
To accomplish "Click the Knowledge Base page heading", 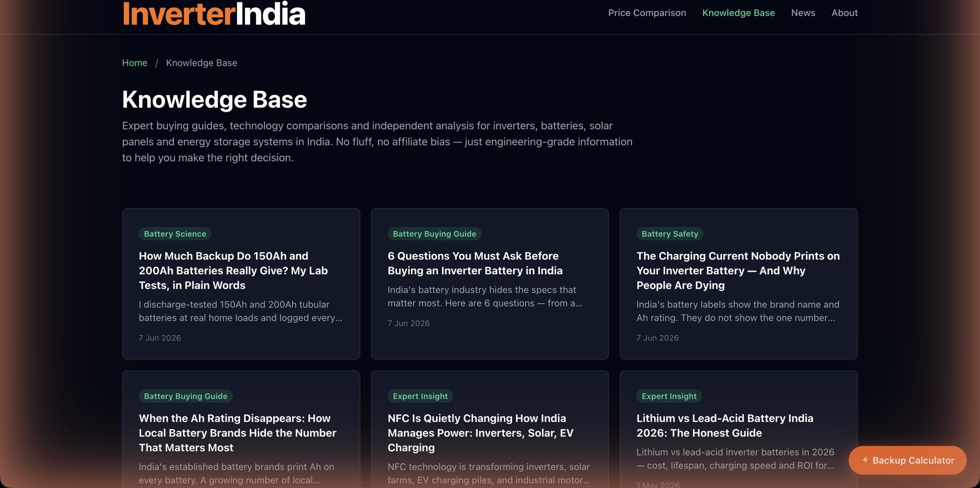I will (214, 99).
